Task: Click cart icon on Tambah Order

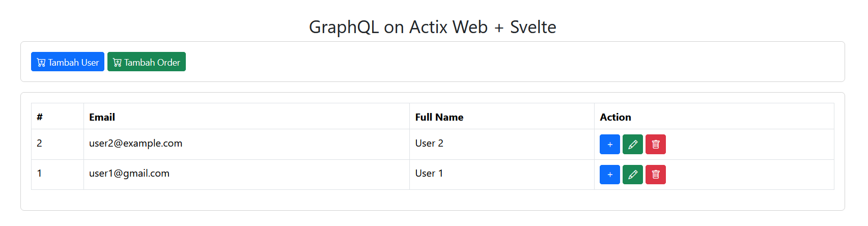Action: tap(117, 63)
